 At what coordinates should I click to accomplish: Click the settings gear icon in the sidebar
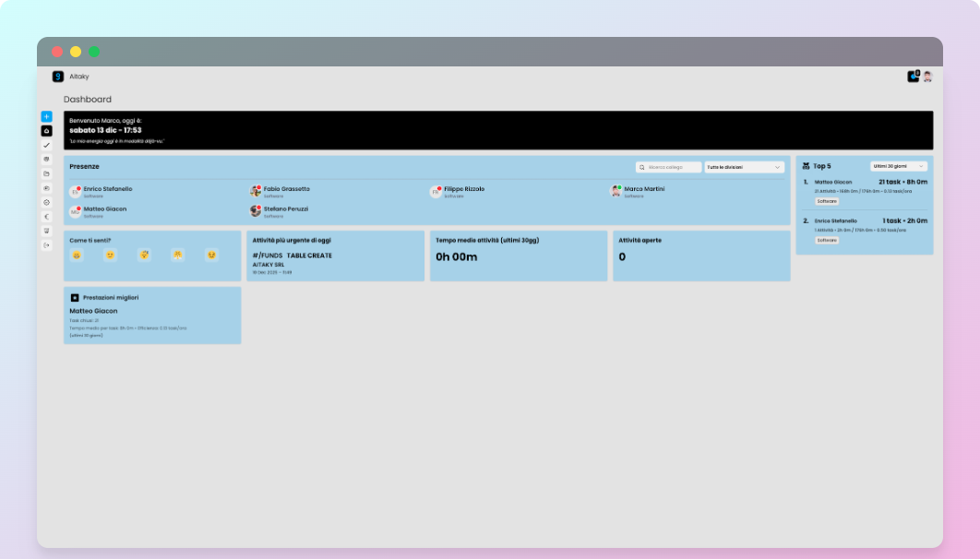[44, 202]
